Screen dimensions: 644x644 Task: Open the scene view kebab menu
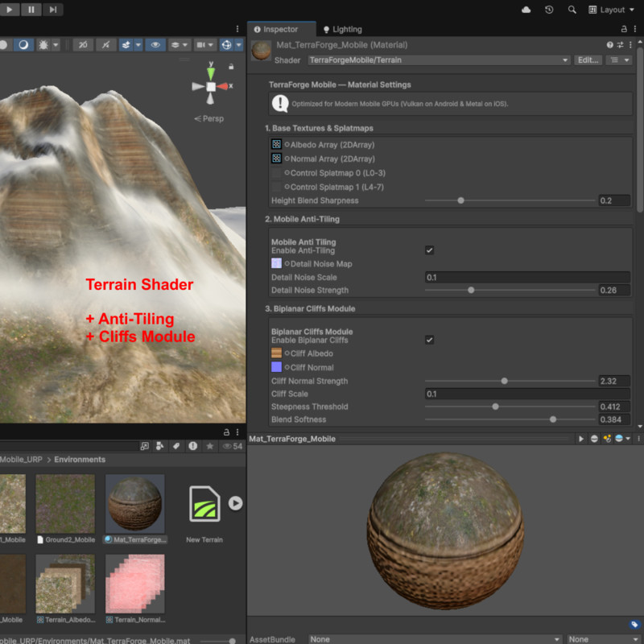[237, 29]
